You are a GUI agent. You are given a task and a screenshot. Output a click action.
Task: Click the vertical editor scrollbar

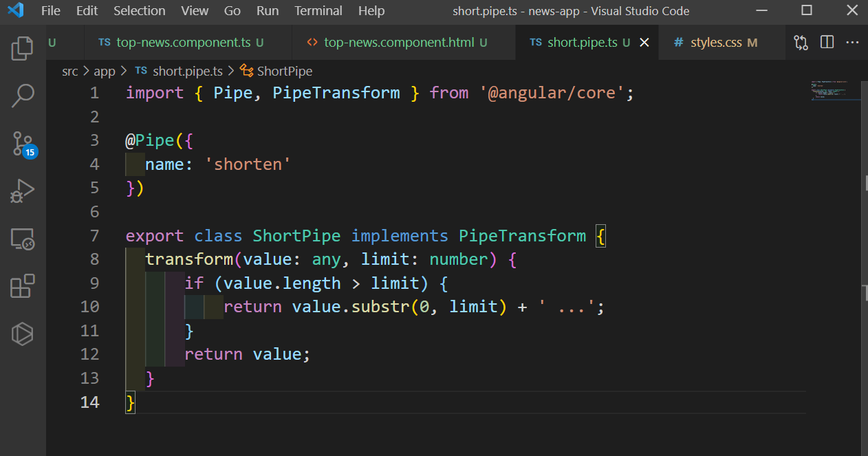865,268
